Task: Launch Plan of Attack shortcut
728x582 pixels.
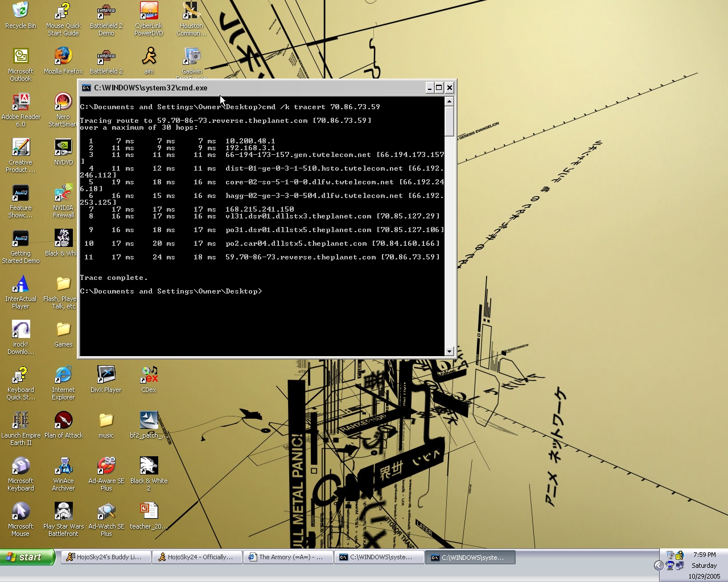Action: pyautogui.click(x=63, y=421)
